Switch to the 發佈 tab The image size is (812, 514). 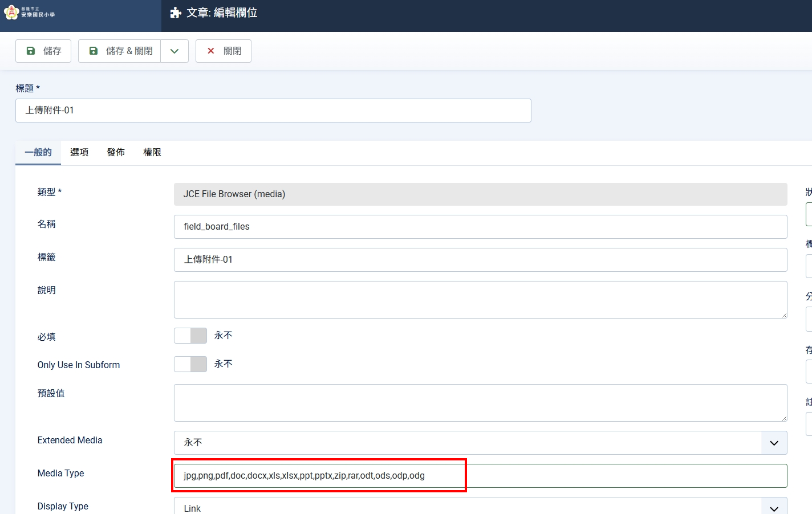coord(116,152)
